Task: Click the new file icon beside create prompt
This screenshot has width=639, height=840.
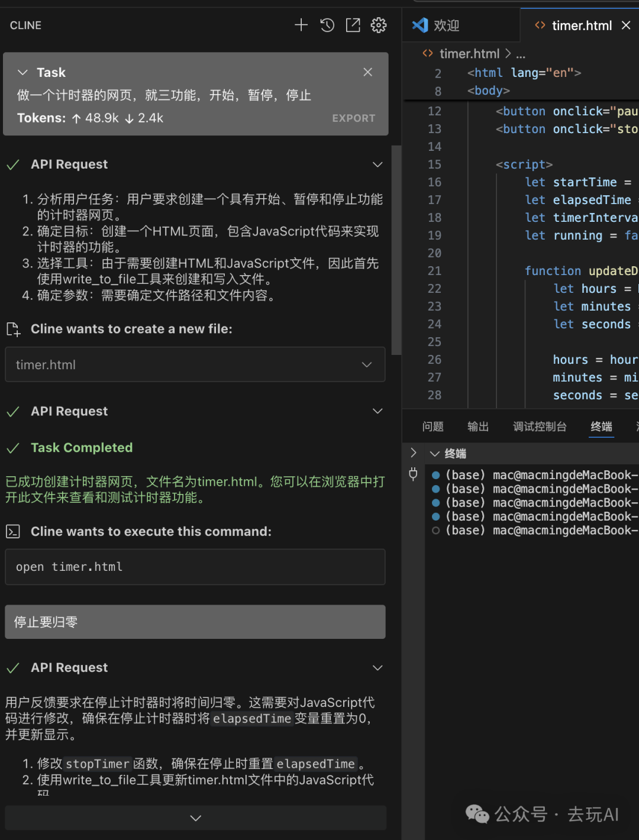Action: 13,329
